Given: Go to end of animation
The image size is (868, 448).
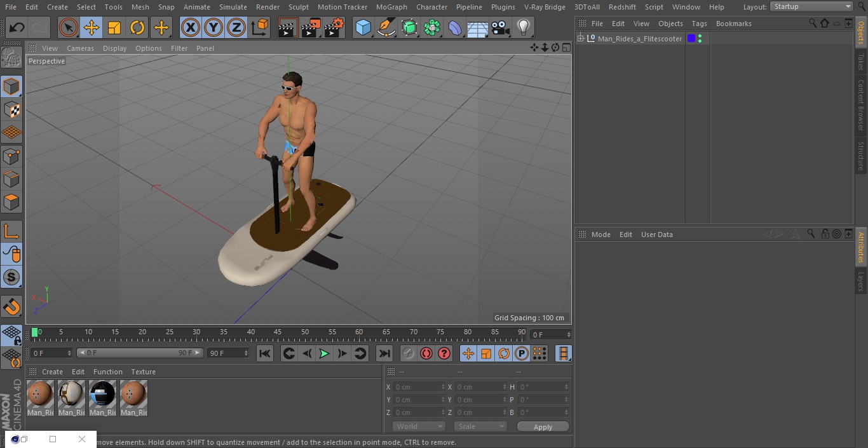Looking at the screenshot, I should (x=384, y=353).
